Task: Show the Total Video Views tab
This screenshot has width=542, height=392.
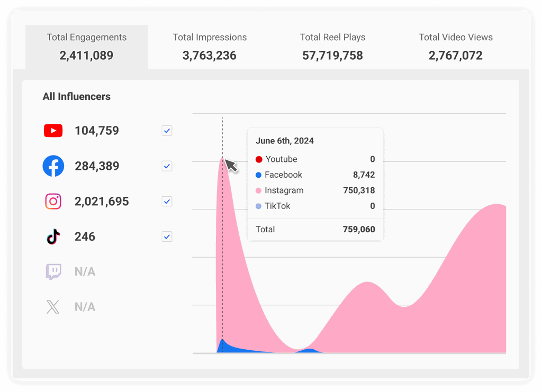Action: click(456, 47)
